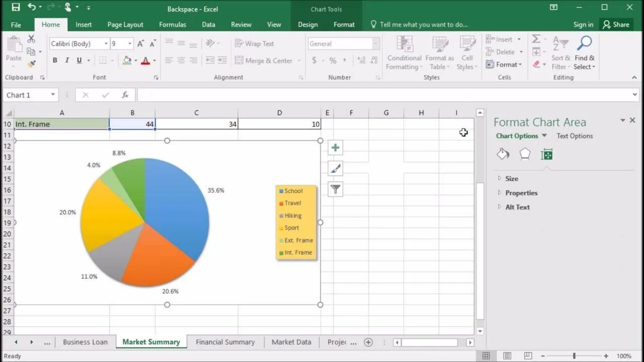Open the Chart Options dropdown arrow
This screenshot has width=644, height=362.
[x=544, y=136]
